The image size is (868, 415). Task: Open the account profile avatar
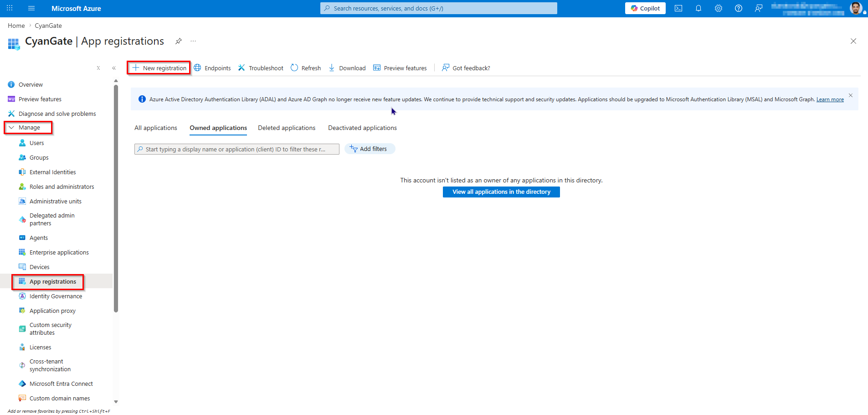pyautogui.click(x=857, y=8)
